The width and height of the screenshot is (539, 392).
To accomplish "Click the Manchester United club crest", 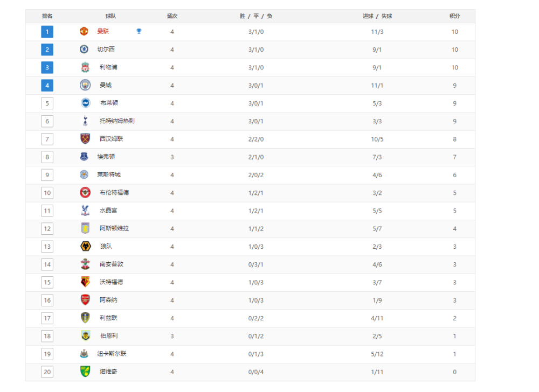I will click(84, 32).
